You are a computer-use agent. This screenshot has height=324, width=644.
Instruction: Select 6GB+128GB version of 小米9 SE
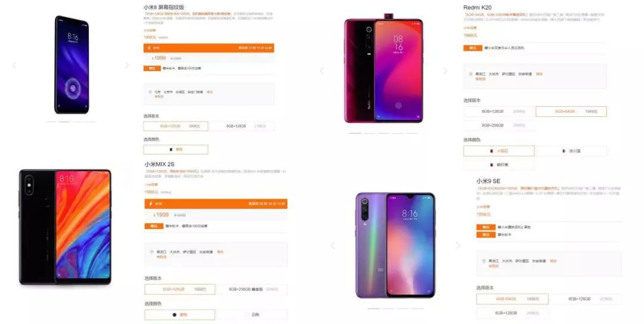click(x=586, y=299)
